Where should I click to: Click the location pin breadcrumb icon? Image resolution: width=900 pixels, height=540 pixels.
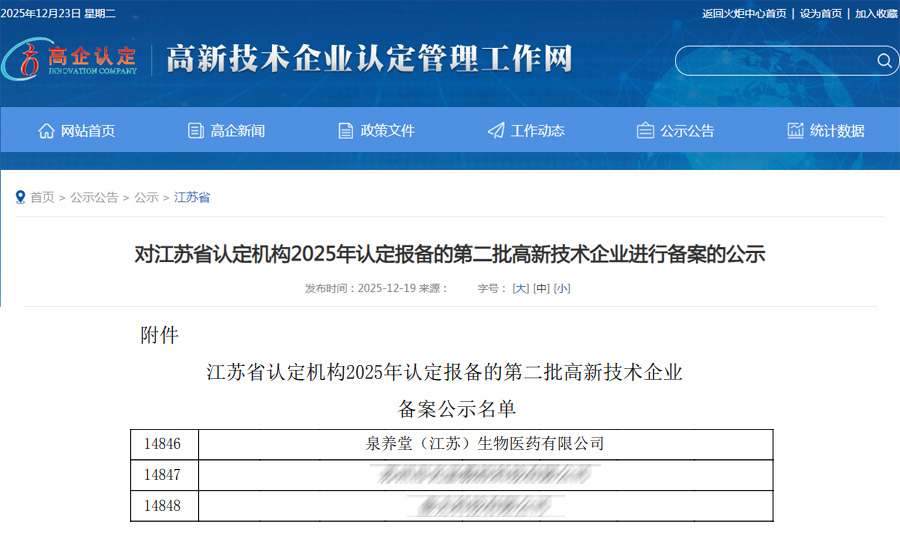click(x=20, y=197)
